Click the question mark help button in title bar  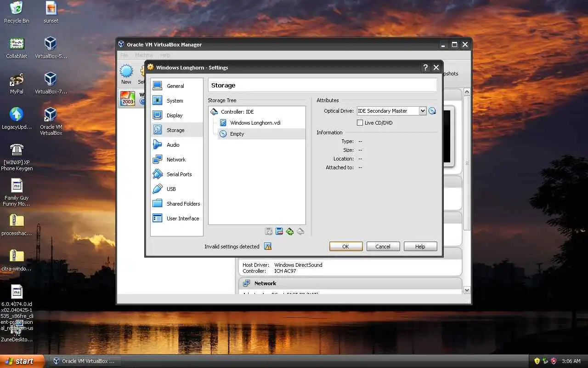coord(425,68)
